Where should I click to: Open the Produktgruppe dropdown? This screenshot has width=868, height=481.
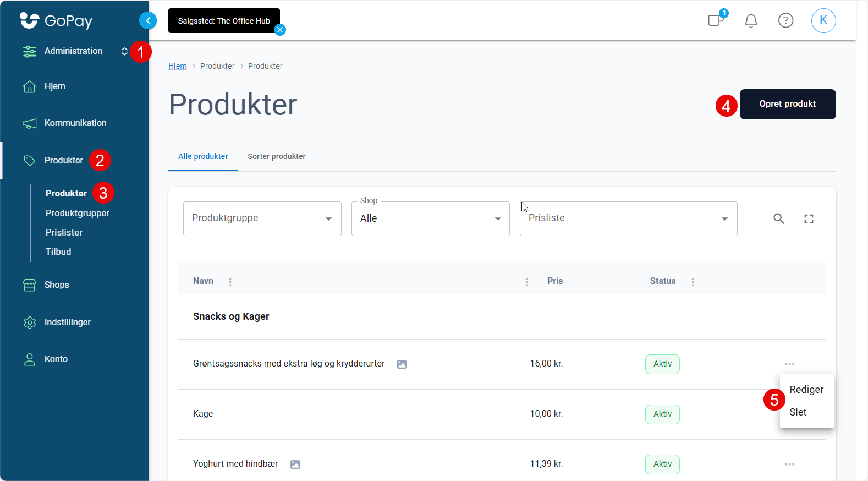[262, 218]
